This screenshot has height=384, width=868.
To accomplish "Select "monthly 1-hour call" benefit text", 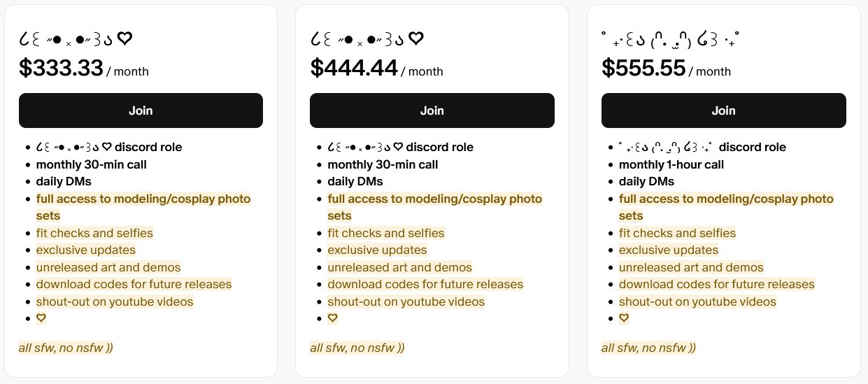I will [x=671, y=164].
